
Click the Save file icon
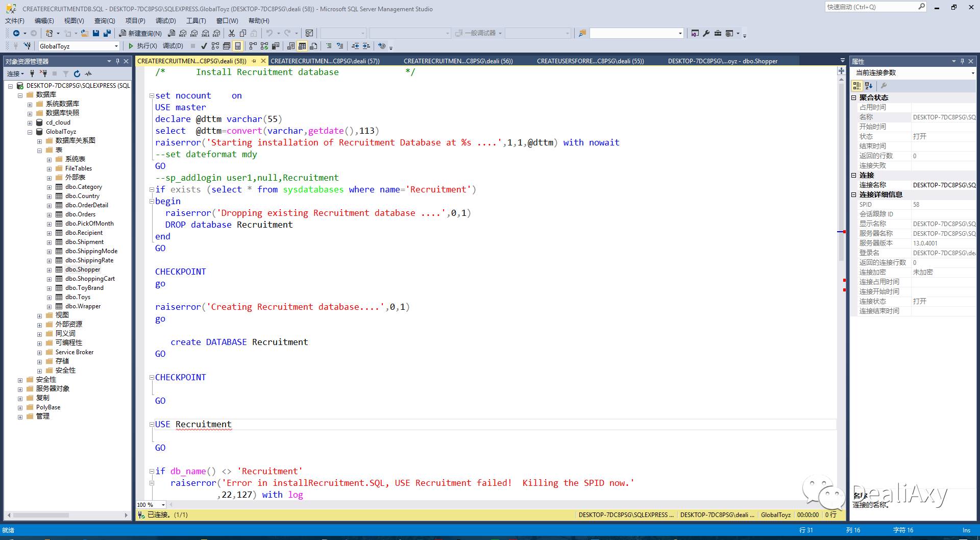point(96,33)
